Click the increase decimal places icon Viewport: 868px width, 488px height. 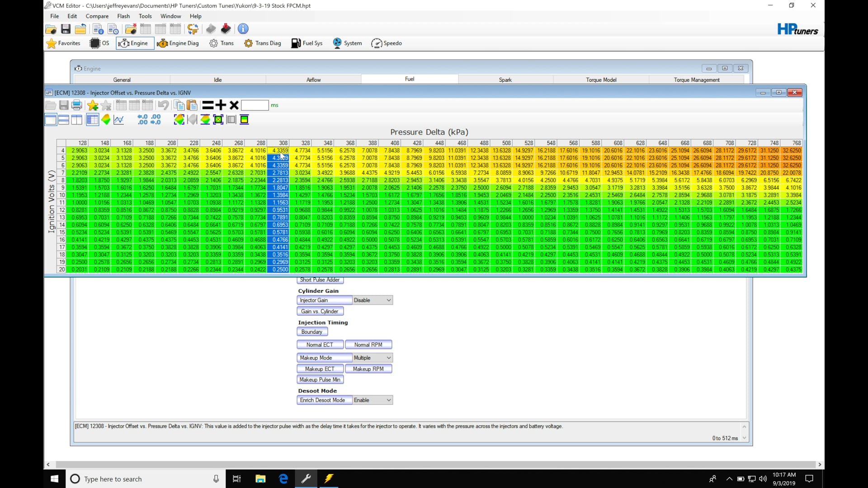tap(143, 120)
